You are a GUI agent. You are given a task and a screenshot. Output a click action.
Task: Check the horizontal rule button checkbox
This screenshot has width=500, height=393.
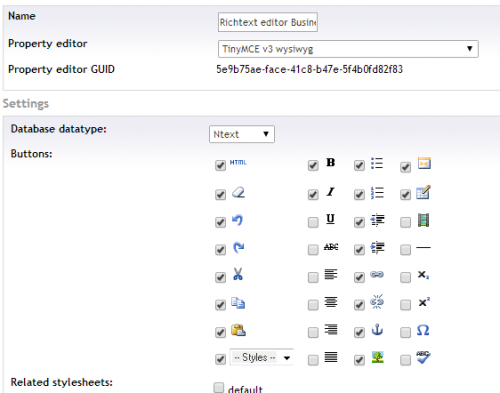click(405, 250)
